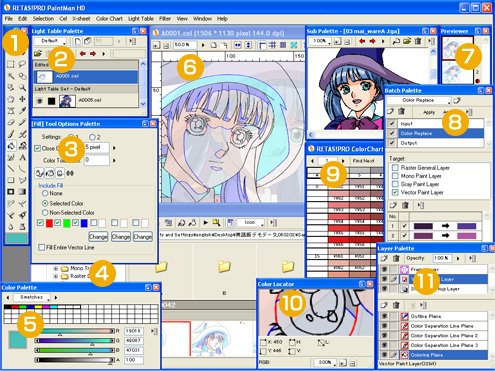495x371 pixels.
Task: Click zoom-in icon in Color Locator
Action: 343,362
